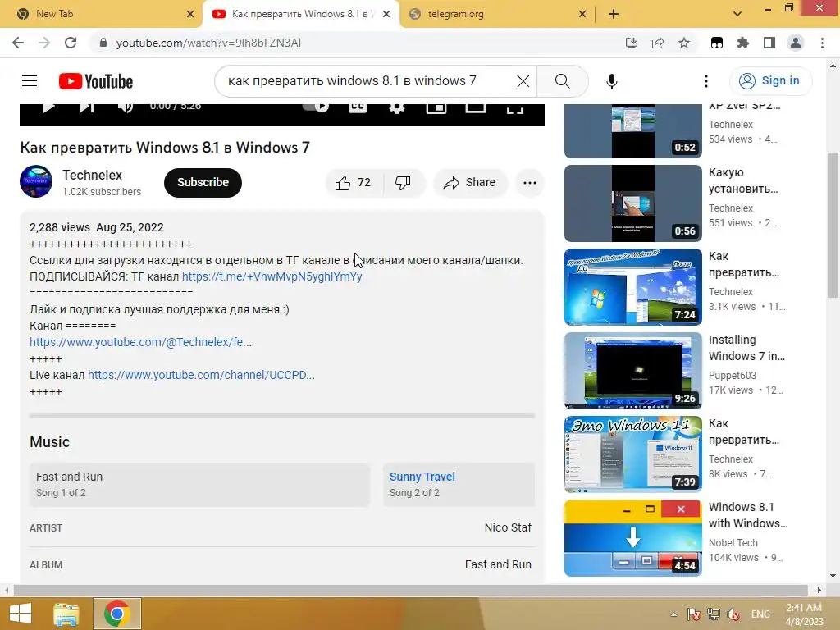
Task: Open Installing Windows 7 in video thumbnail
Action: coord(632,370)
